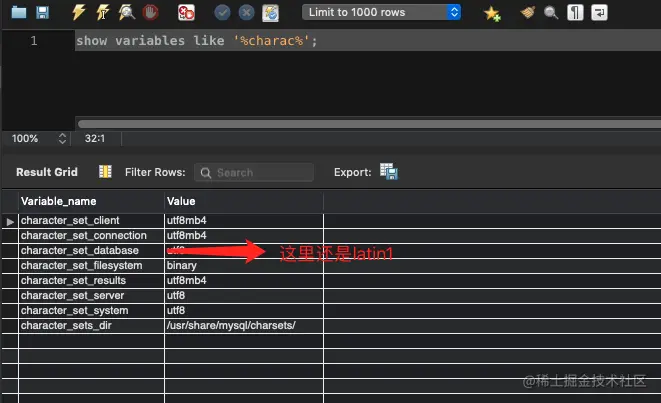Open find panel with the magnifier icon
This screenshot has width=661, height=403.
(x=551, y=13)
